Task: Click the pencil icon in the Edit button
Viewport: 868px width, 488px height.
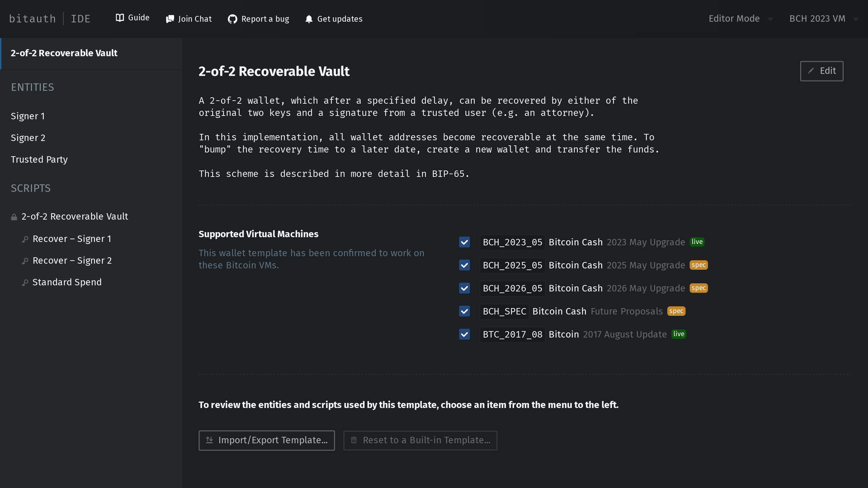Action: point(811,71)
